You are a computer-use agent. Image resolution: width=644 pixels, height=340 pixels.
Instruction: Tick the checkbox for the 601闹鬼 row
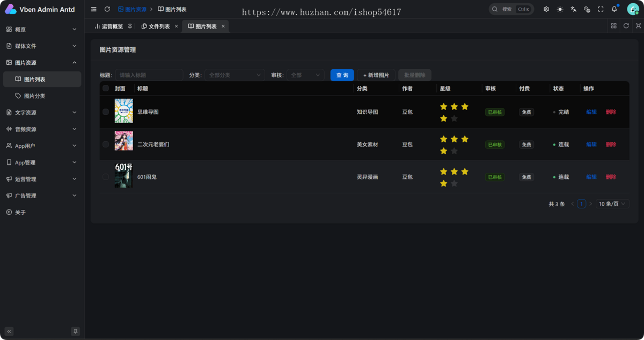pos(106,177)
